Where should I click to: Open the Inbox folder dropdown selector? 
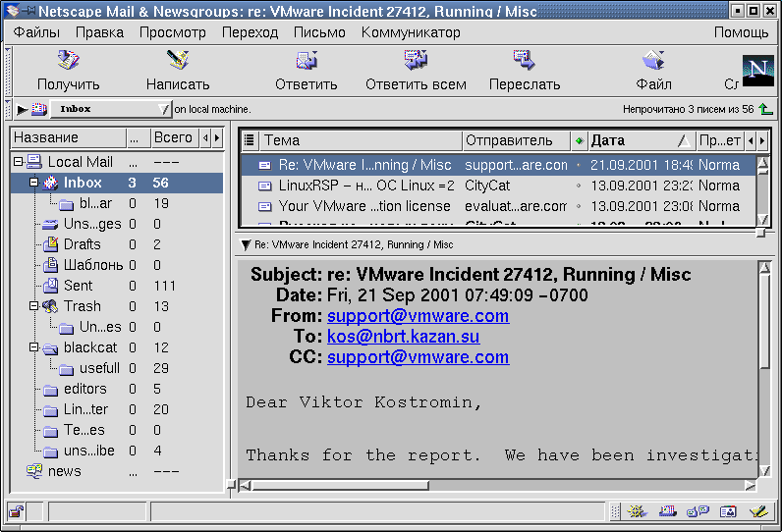tap(111, 109)
